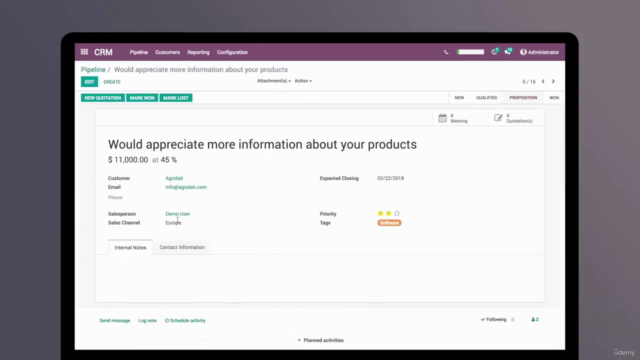Set stage to QUALIFIED

tap(487, 98)
